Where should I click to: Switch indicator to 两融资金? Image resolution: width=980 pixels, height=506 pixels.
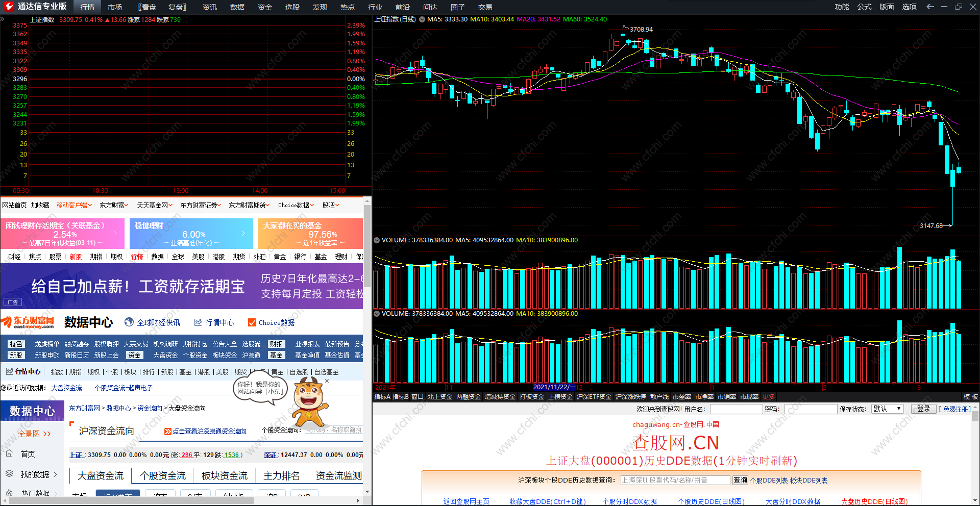tap(469, 397)
